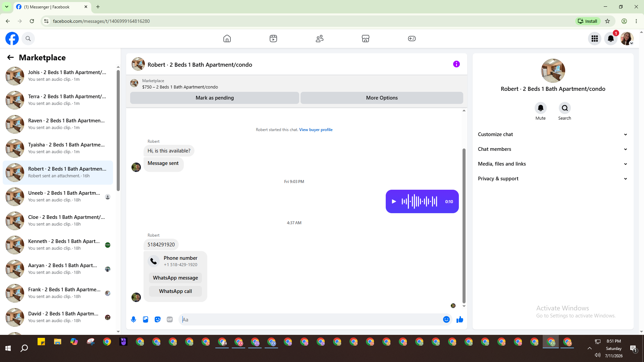Open the account profile picture menu
Screen dimensions: 644x362
click(627, 39)
